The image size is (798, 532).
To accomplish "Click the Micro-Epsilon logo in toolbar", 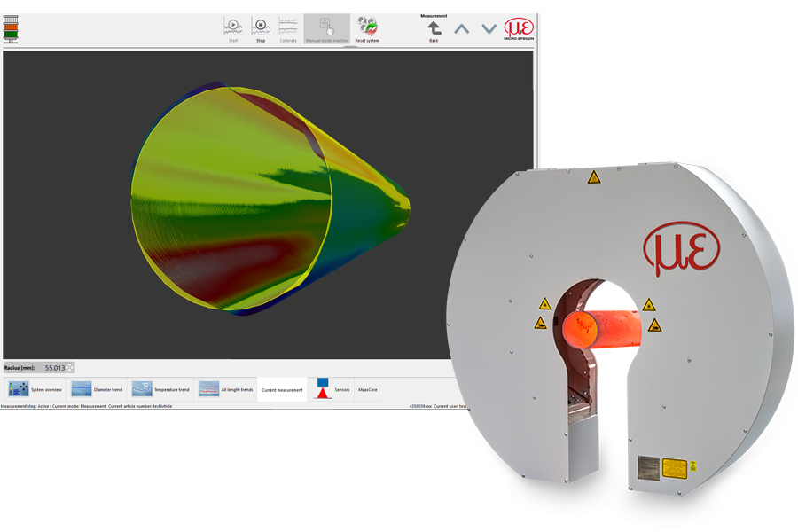I will coord(519,28).
